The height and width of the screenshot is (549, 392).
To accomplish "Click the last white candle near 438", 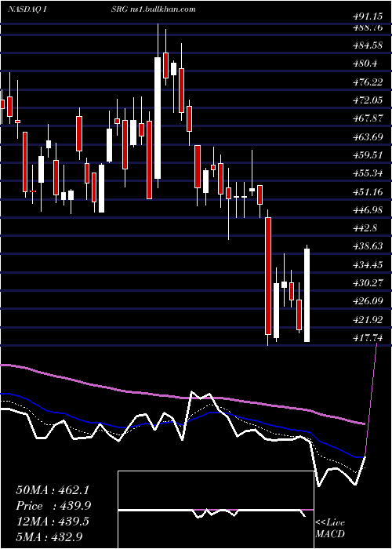I will [307, 295].
